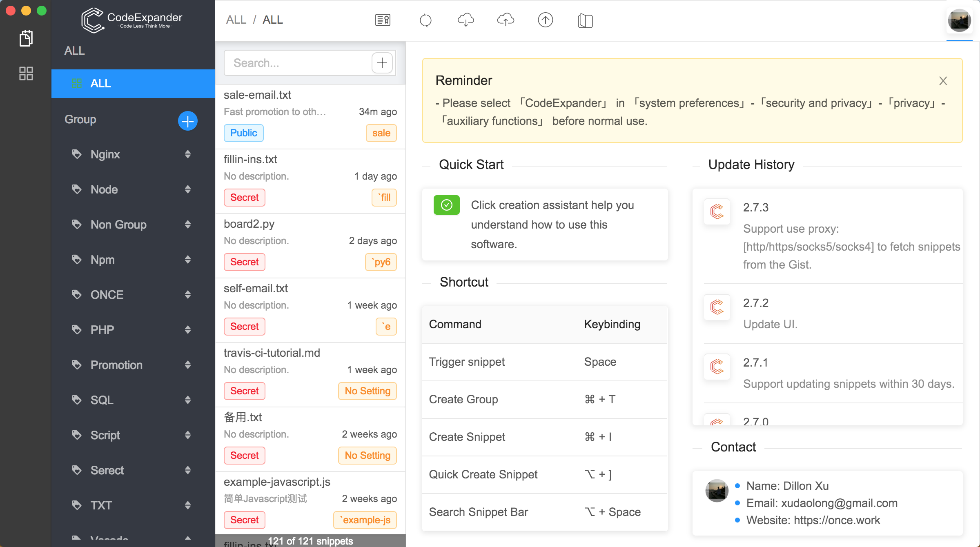Create a new group with the plus button
The image size is (980, 547).
point(187,121)
